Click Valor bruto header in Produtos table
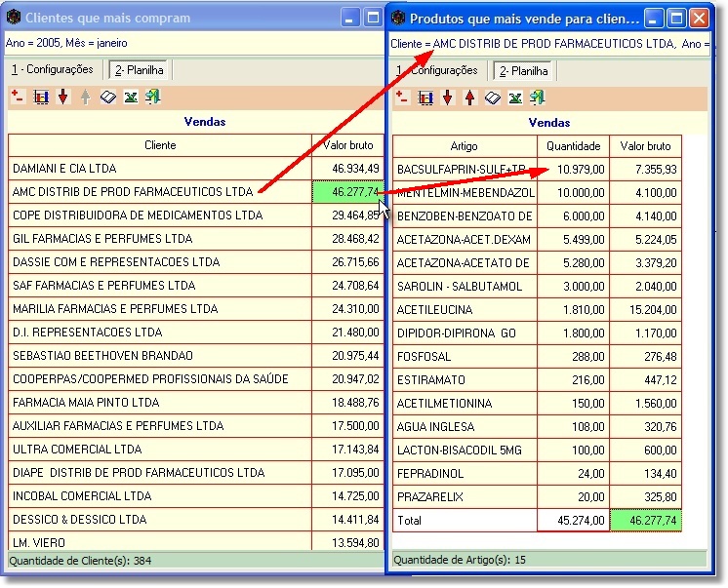The image size is (728, 588). [x=645, y=146]
